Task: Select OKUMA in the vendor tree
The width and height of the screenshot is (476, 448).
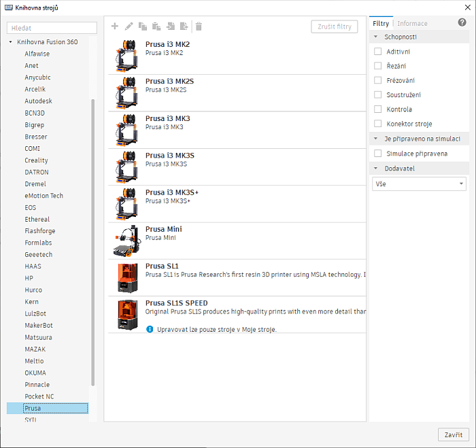Action: [35, 373]
